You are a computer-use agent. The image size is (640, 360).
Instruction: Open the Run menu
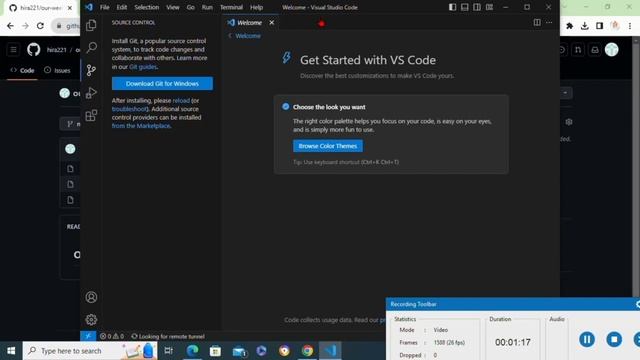point(207,7)
